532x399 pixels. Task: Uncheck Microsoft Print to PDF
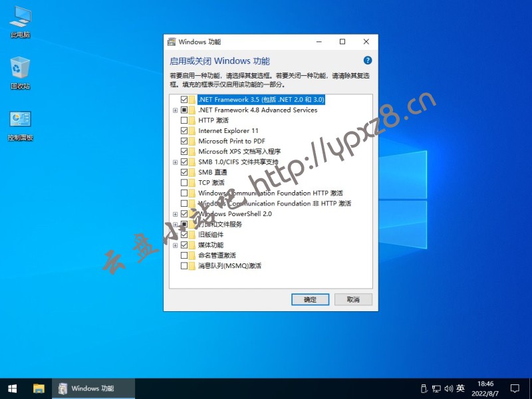[184, 141]
